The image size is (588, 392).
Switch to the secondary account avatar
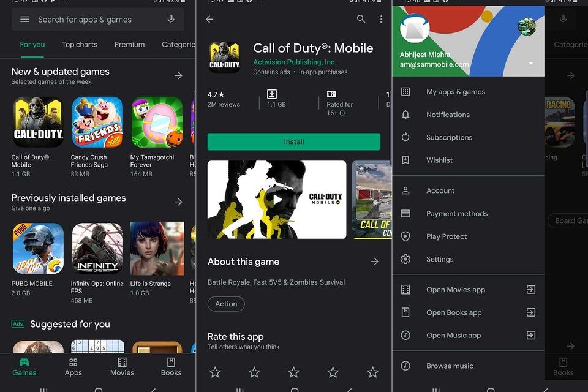(527, 26)
